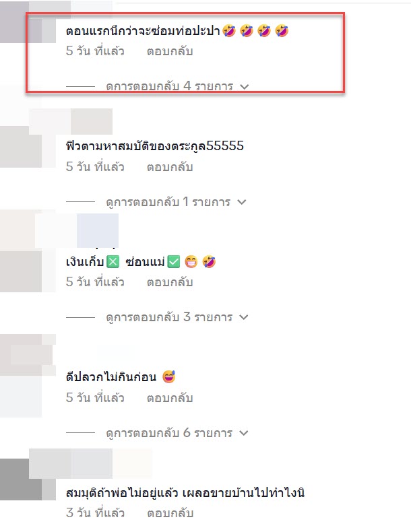Reply to the 3 วัน ที่แล้ว comment
Screen dimensions: 411x532
click(x=170, y=512)
